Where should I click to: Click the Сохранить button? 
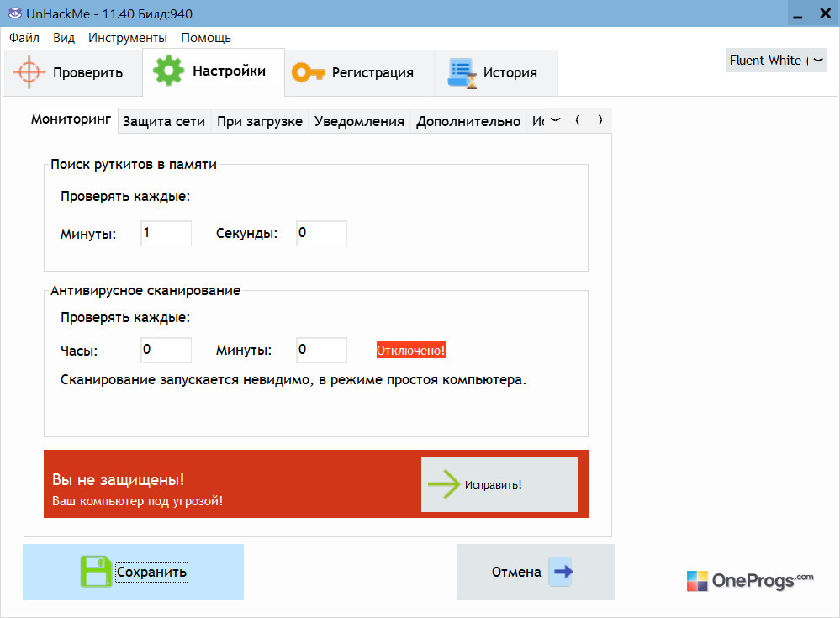133,572
